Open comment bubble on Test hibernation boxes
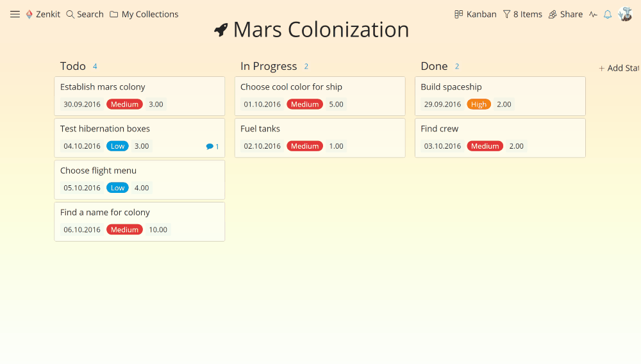The width and height of the screenshot is (641, 364). (212, 146)
